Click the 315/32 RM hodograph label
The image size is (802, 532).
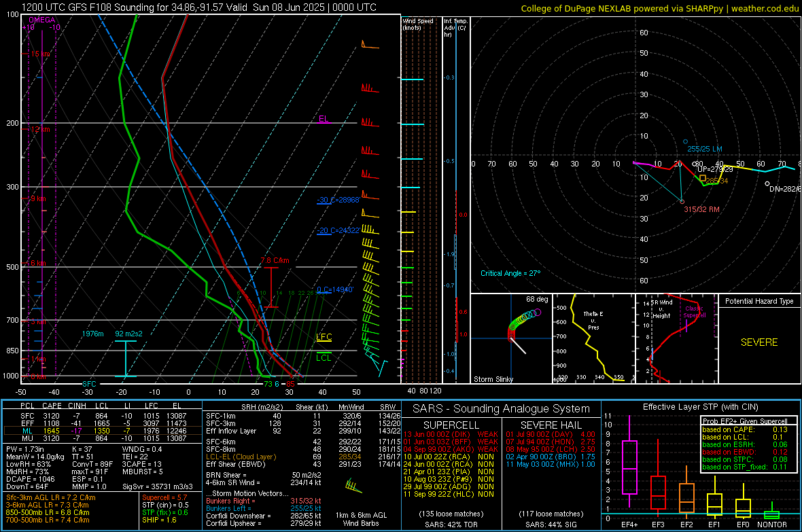[x=701, y=209]
